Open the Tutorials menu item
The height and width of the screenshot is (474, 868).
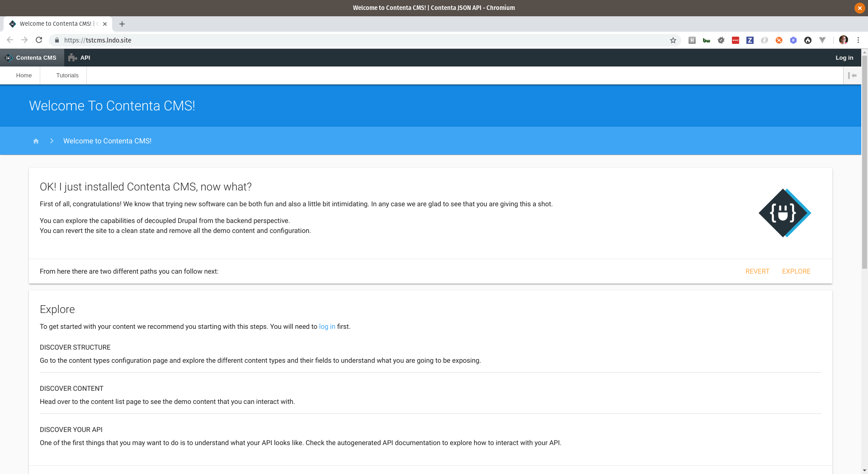tap(67, 76)
